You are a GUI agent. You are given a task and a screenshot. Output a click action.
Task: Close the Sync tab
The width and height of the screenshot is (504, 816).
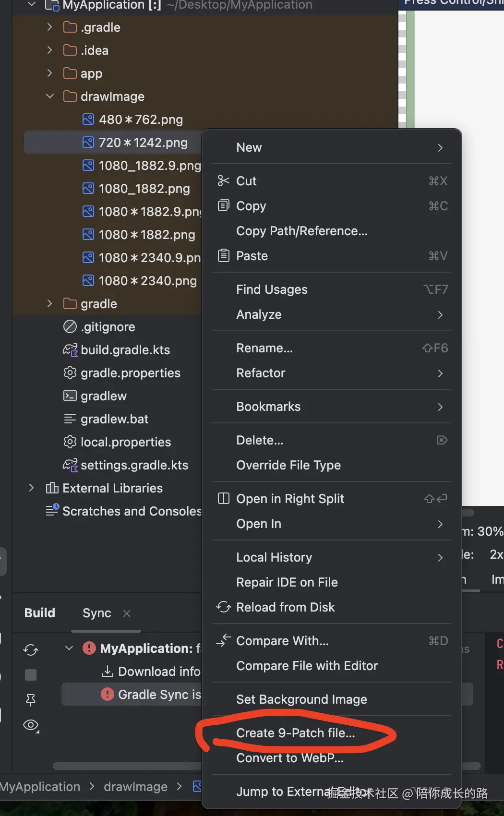pyautogui.click(x=127, y=613)
